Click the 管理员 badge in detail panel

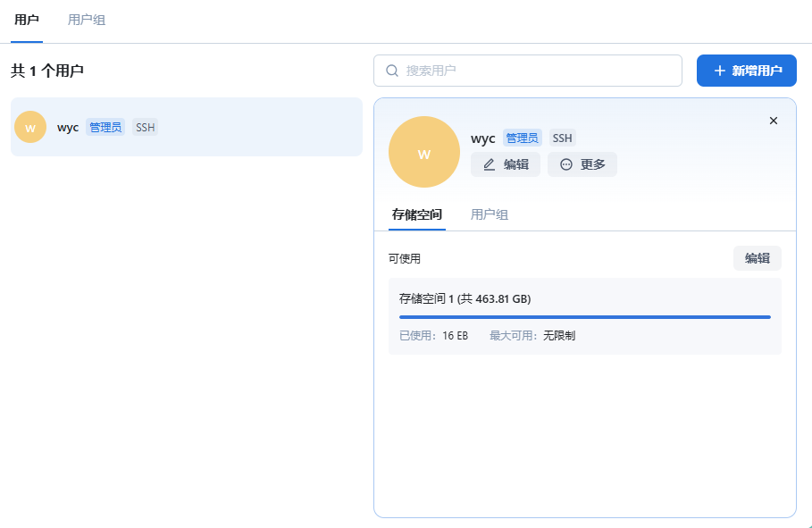[x=522, y=138]
